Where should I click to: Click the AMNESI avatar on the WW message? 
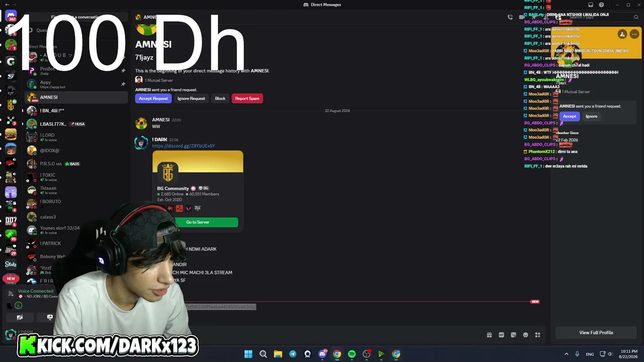(141, 123)
